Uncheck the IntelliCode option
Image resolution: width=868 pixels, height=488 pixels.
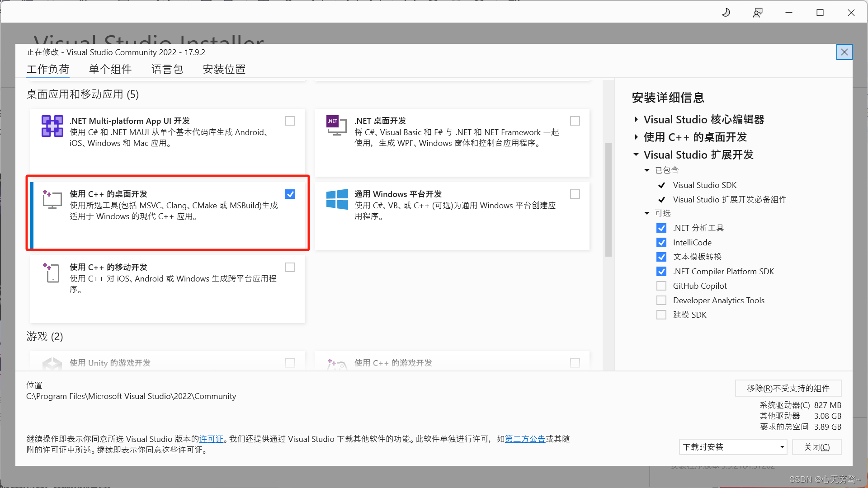[661, 243]
